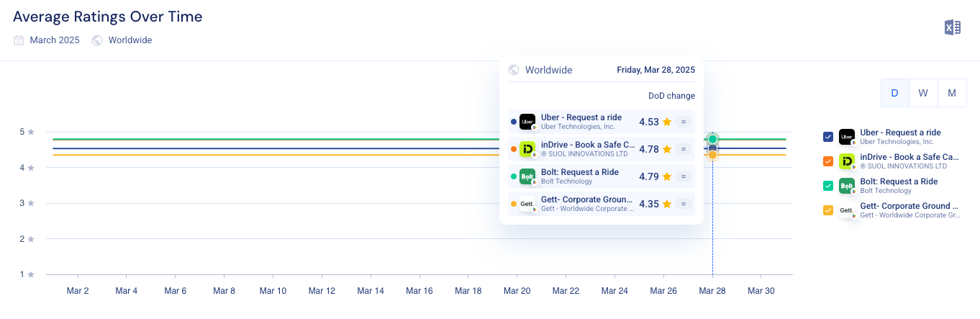Click the 5 star y-axis label

(x=27, y=132)
